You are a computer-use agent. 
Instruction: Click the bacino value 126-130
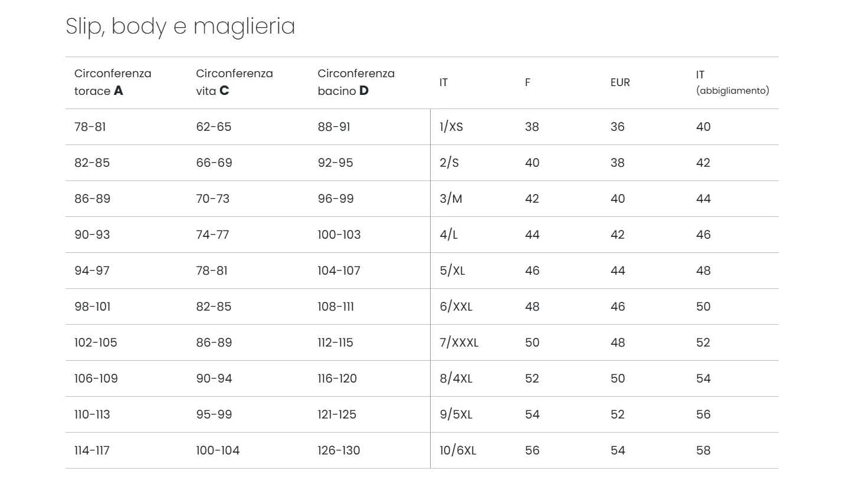tap(339, 450)
